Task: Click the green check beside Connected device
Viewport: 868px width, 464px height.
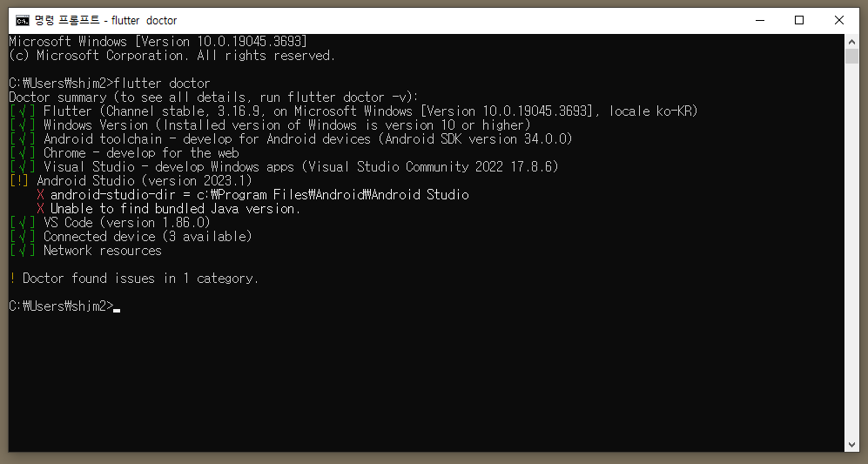Action: [x=23, y=237]
